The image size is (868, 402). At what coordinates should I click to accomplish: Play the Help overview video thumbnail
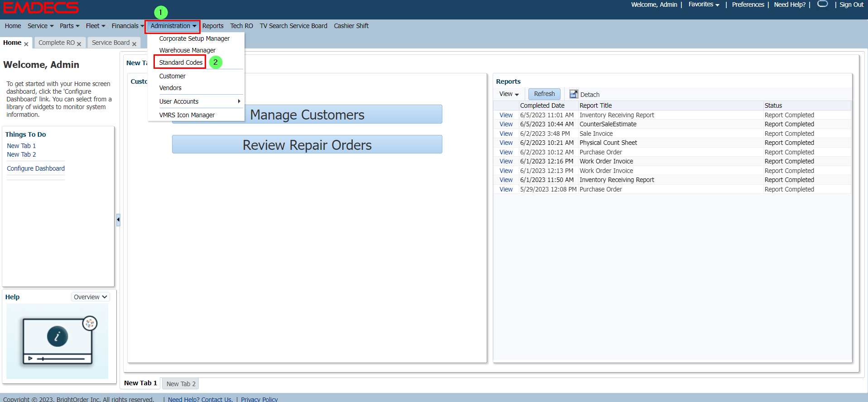coord(58,341)
